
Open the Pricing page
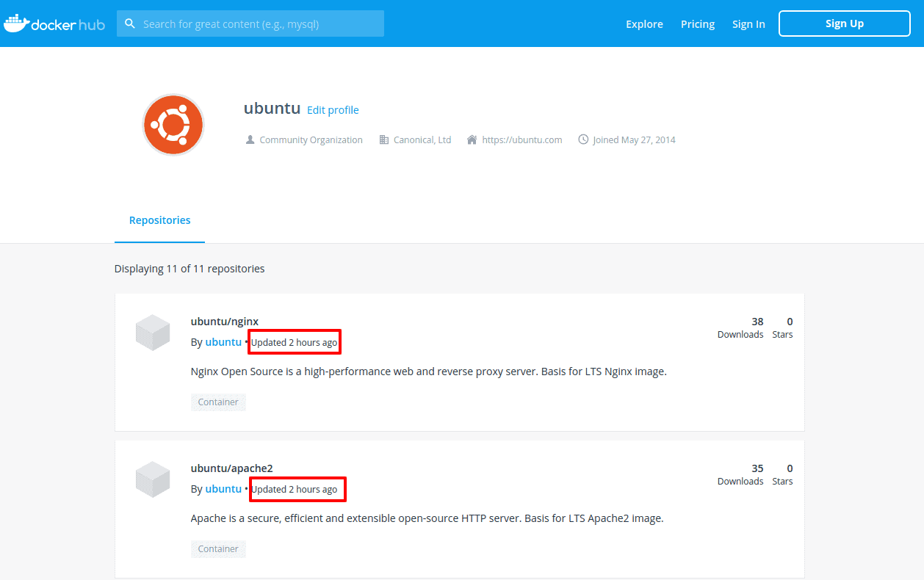pos(698,24)
